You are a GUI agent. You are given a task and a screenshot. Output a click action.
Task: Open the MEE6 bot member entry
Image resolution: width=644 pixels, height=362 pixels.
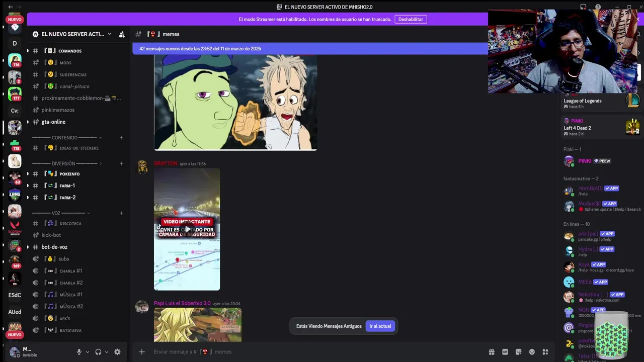601,282
